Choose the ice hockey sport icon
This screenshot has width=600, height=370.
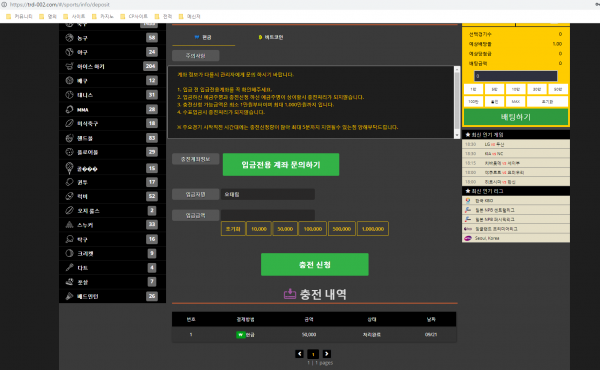pyautogui.click(x=69, y=66)
